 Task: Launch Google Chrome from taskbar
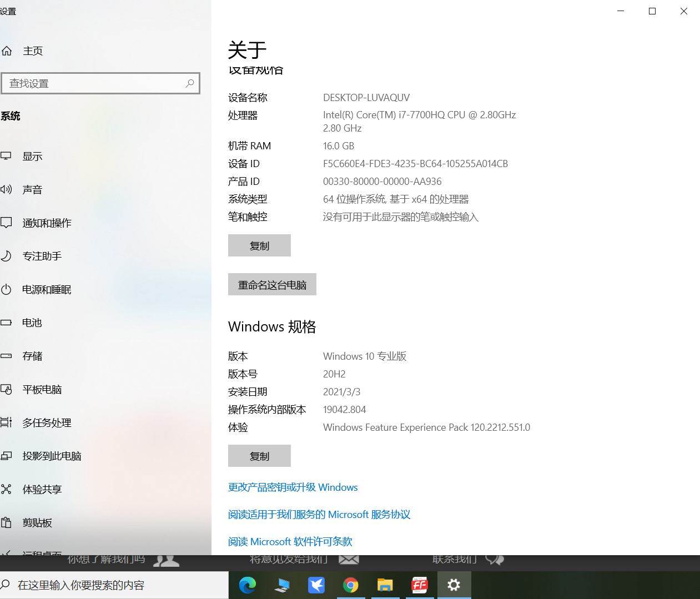coord(351,585)
